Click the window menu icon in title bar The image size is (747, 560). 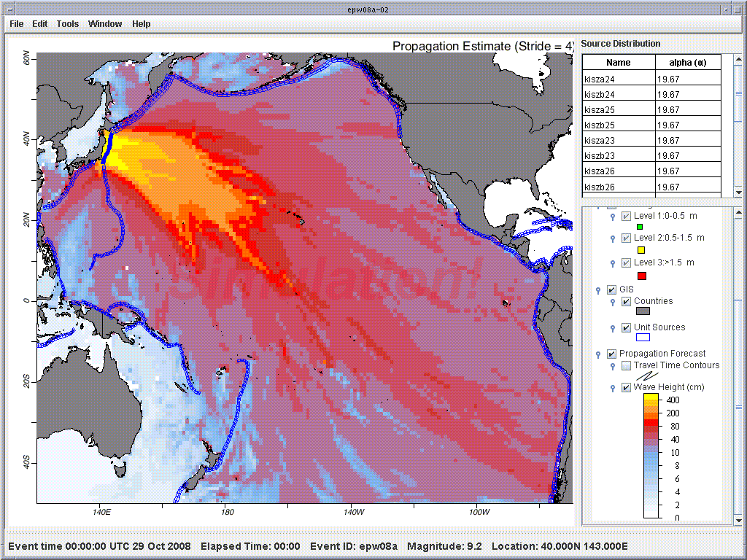pos(9,9)
